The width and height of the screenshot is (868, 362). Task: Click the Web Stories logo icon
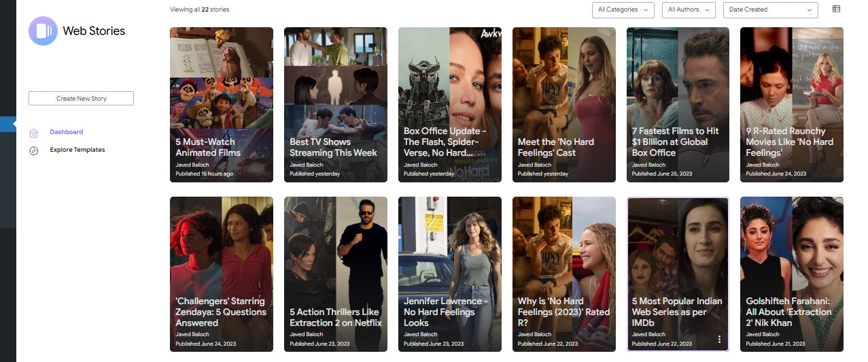coord(43,31)
